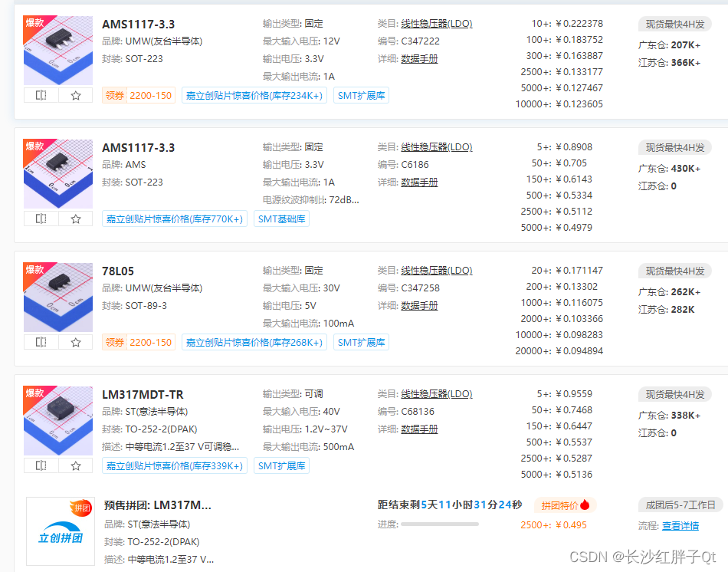Open product image of AMS1117-3.3 C6186
Image resolution: width=728 pixels, height=572 pixels.
[58, 174]
